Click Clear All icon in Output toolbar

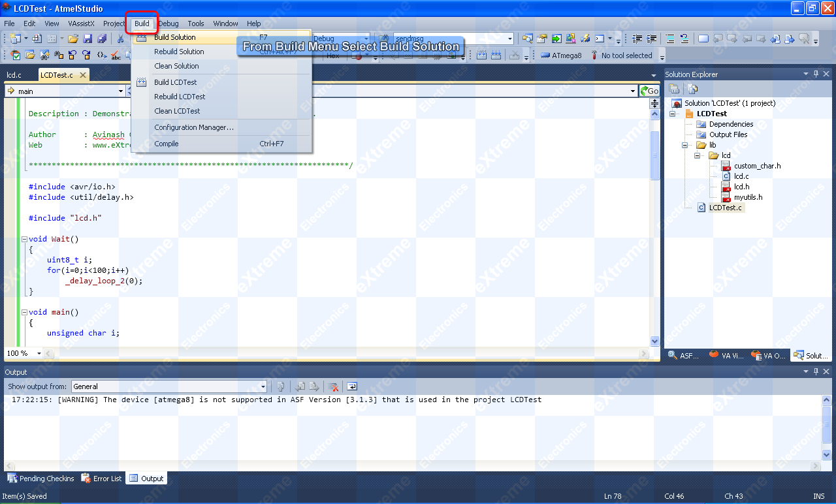tap(333, 386)
